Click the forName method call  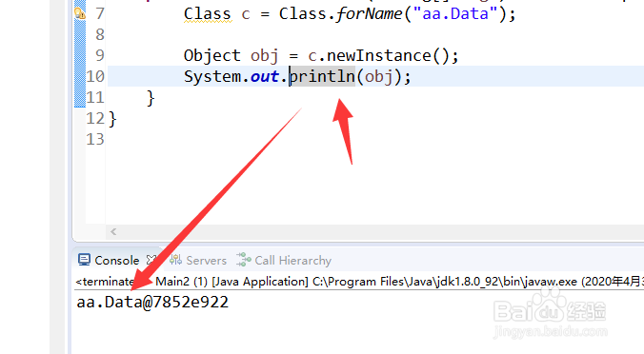click(x=370, y=14)
